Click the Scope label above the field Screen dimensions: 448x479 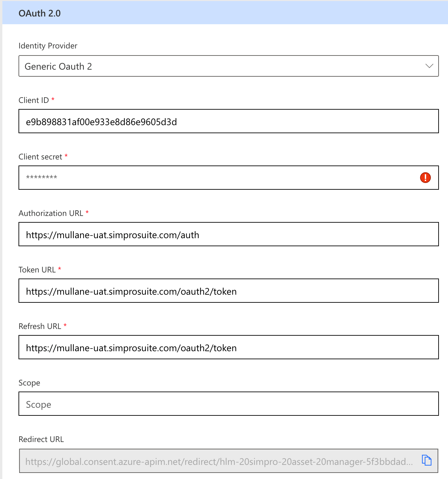(x=29, y=383)
